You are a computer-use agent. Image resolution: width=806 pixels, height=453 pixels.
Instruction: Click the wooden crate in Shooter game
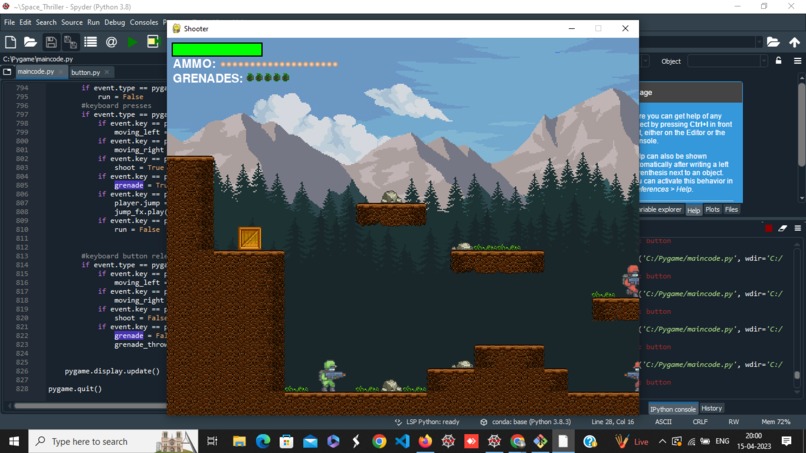point(250,238)
